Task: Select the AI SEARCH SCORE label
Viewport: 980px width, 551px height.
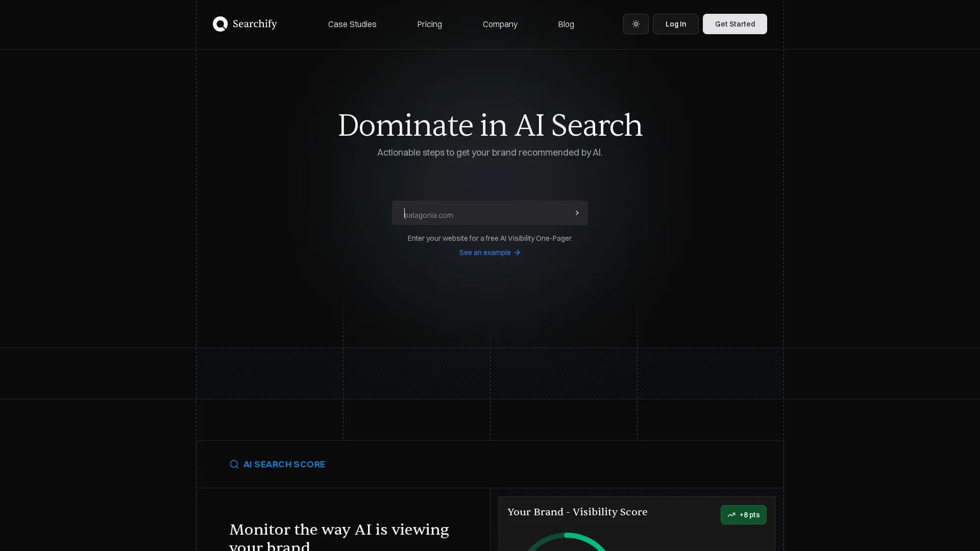Action: 284,464
